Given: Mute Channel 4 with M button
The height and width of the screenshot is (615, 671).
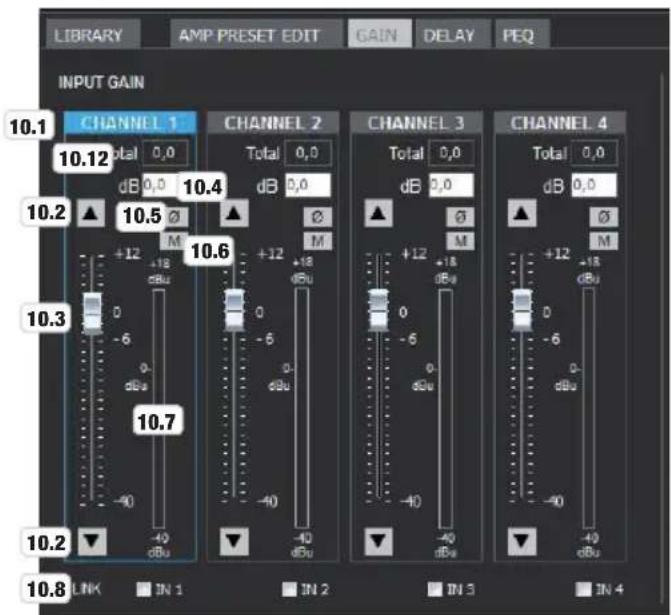Looking at the screenshot, I should tap(603, 241).
